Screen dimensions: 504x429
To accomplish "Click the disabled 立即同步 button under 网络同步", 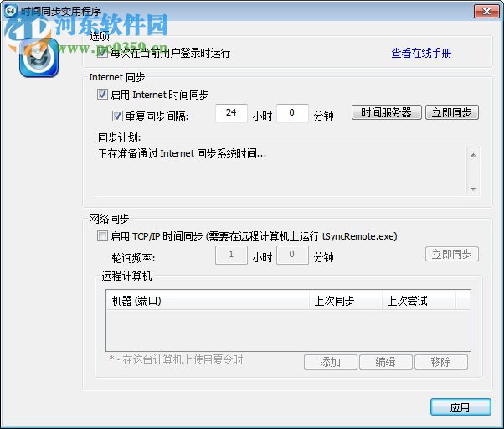I will pos(452,255).
